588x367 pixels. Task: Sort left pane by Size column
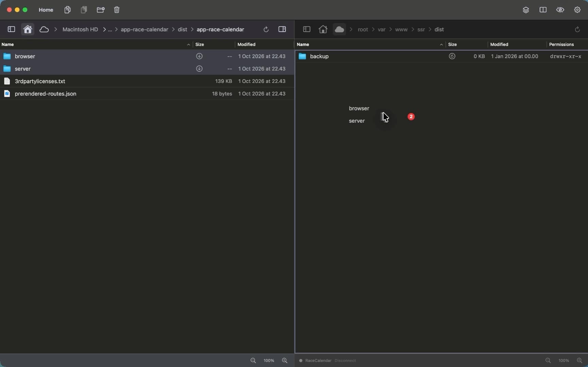[213, 45]
